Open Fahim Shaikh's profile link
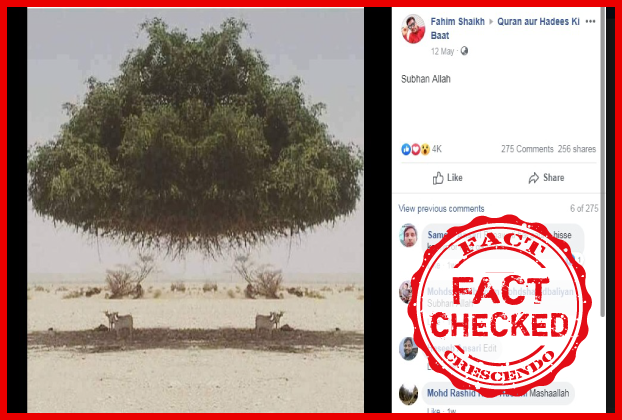 tap(457, 22)
